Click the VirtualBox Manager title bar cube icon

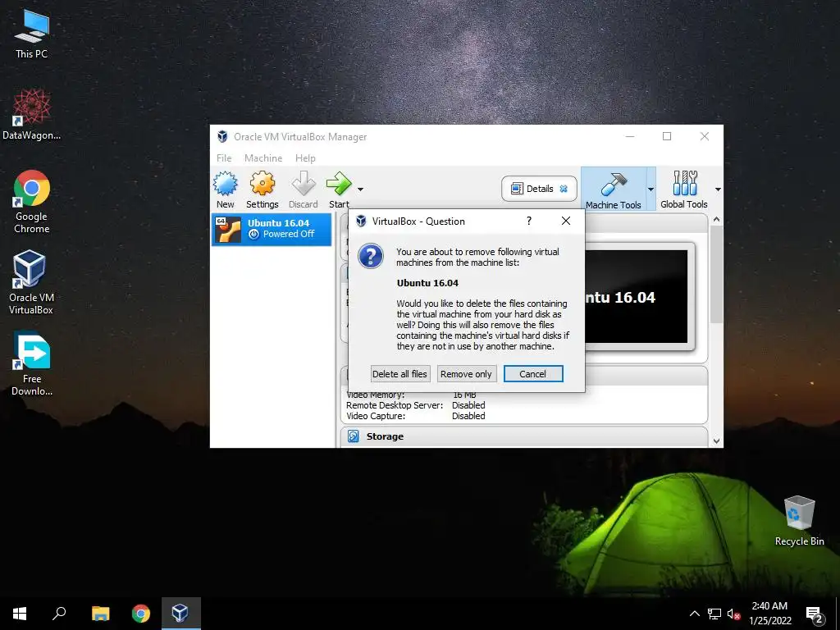pos(222,137)
